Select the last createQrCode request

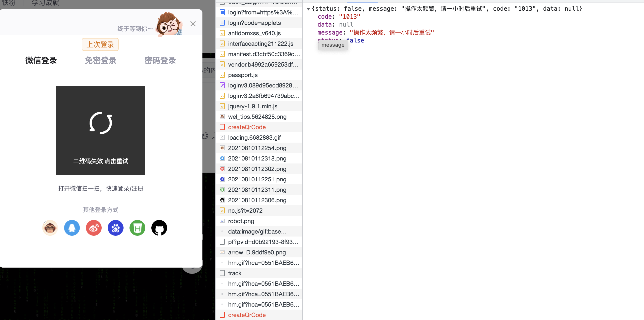259,315
